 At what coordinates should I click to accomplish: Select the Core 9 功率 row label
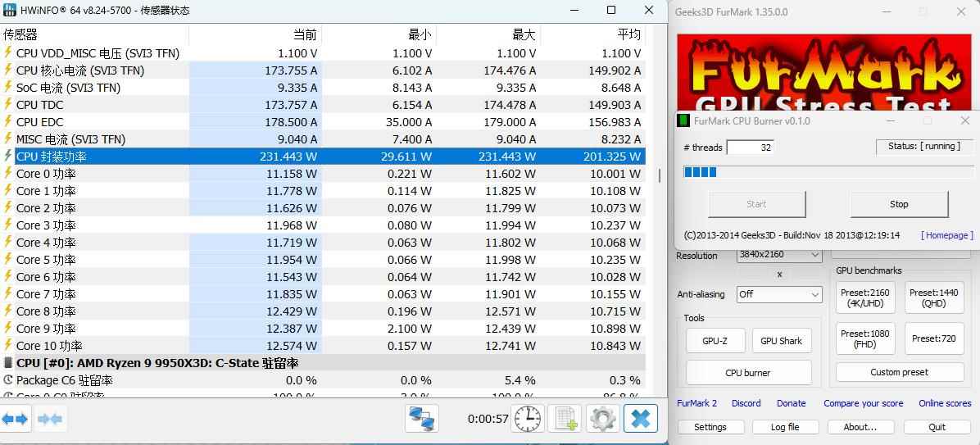click(x=46, y=328)
